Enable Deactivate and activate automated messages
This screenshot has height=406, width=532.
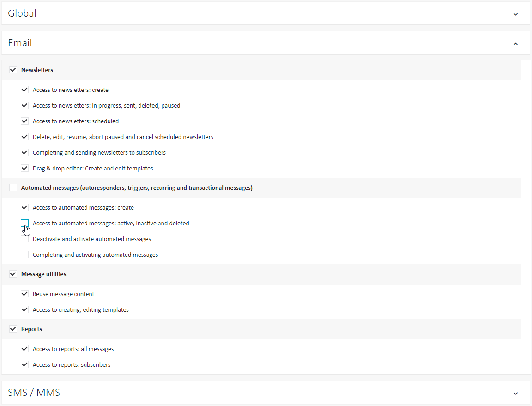pyautogui.click(x=25, y=239)
